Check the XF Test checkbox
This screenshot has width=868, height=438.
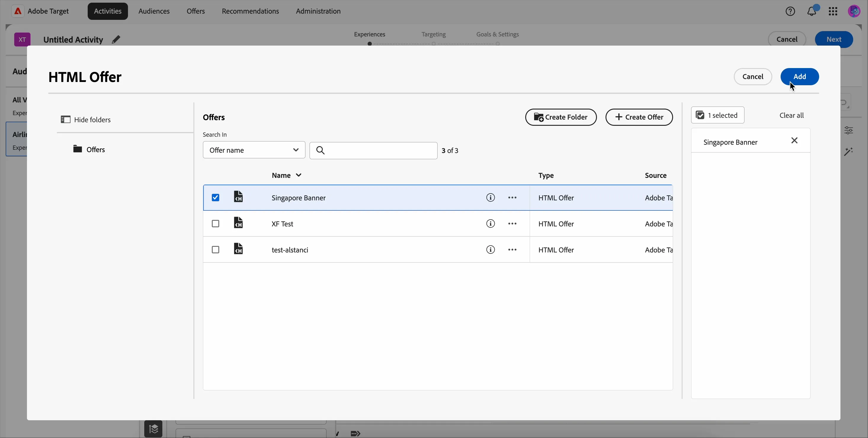216,223
